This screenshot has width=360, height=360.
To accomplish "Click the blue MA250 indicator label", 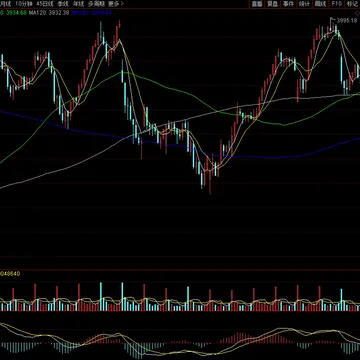I will pos(92,13).
